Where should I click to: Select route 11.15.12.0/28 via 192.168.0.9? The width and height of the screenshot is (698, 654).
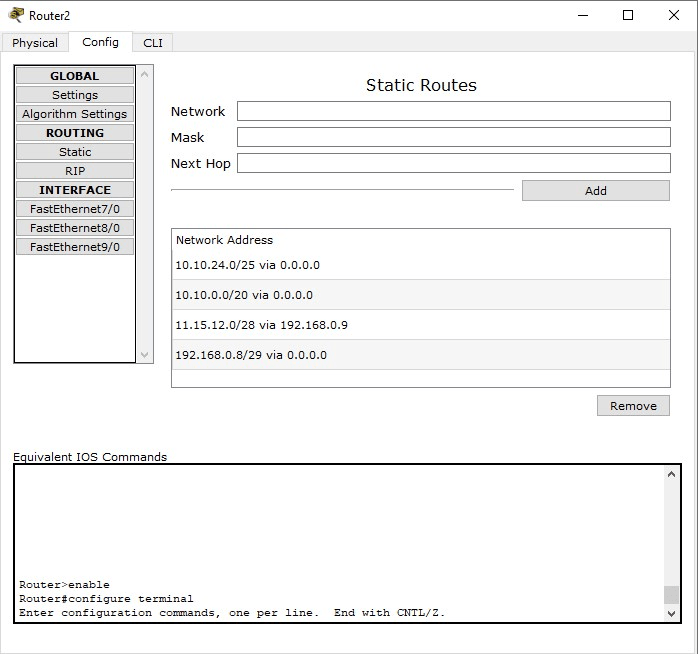point(420,325)
